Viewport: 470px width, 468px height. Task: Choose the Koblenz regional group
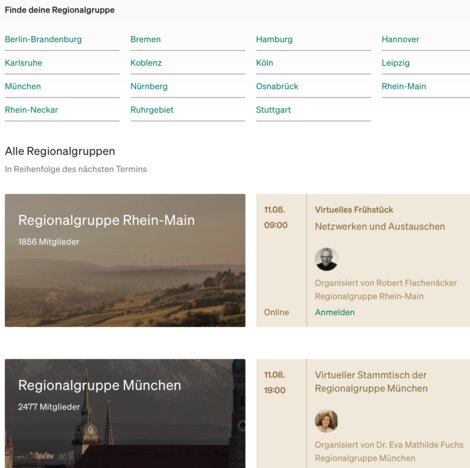tap(146, 63)
